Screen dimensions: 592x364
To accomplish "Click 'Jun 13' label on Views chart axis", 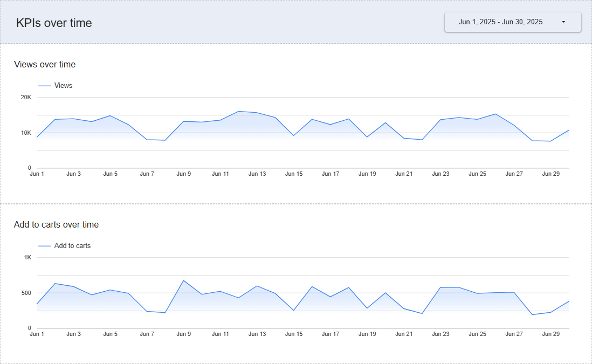I will (257, 174).
